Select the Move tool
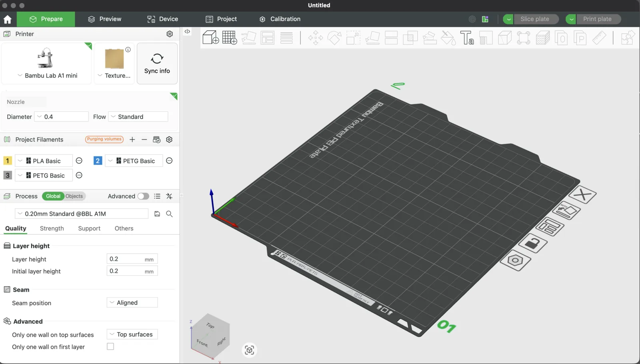 [315, 38]
